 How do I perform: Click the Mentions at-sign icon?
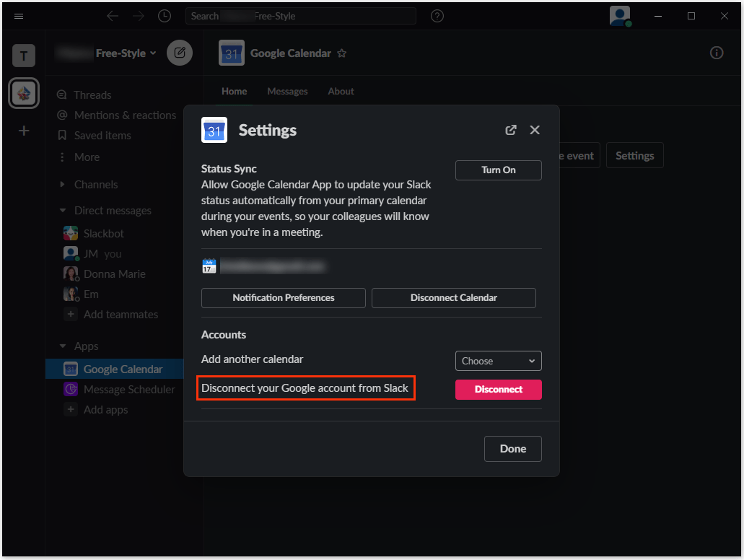click(x=62, y=115)
